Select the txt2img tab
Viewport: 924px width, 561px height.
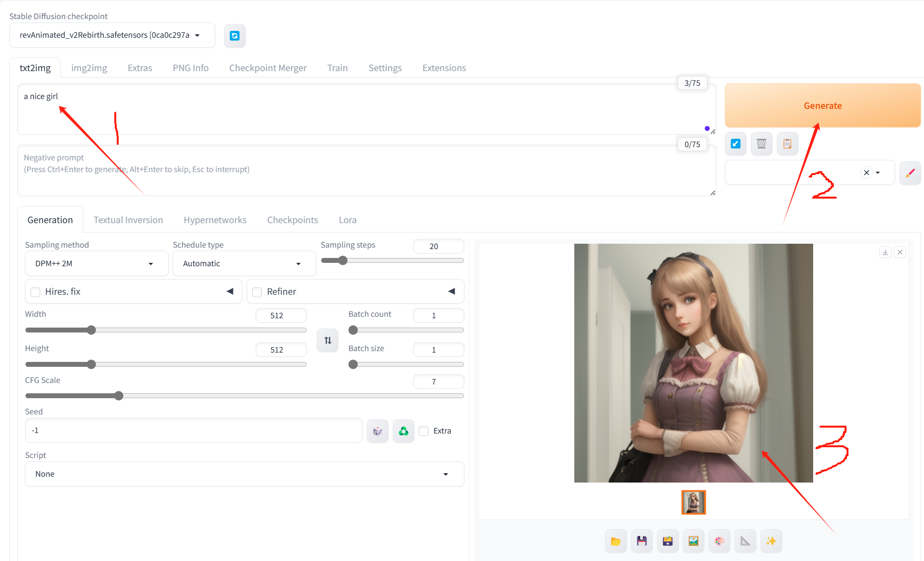35,68
